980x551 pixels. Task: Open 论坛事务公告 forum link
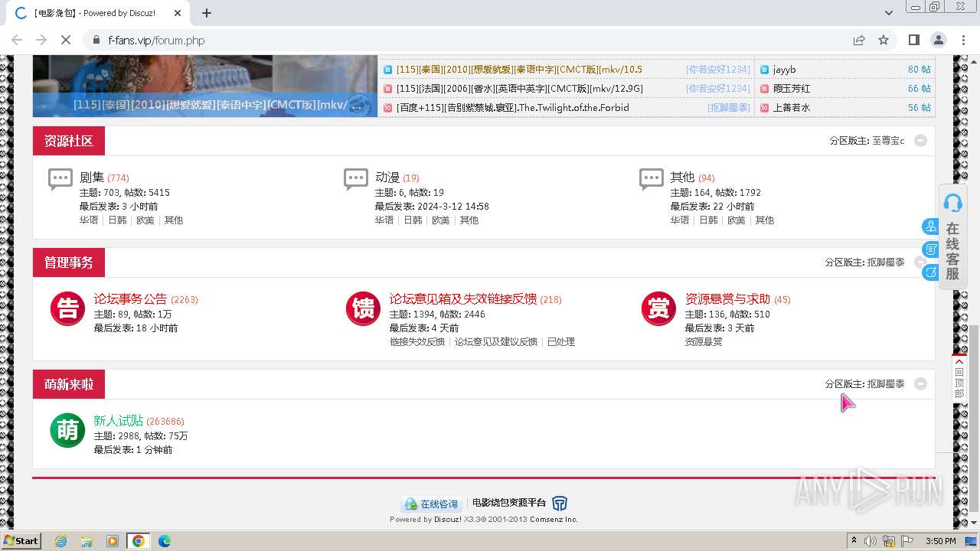pos(130,299)
